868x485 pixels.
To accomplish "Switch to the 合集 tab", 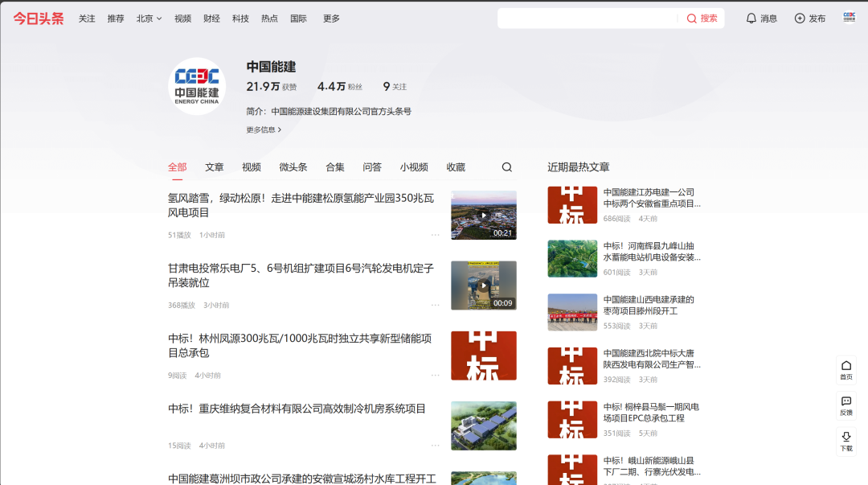I will coord(335,166).
